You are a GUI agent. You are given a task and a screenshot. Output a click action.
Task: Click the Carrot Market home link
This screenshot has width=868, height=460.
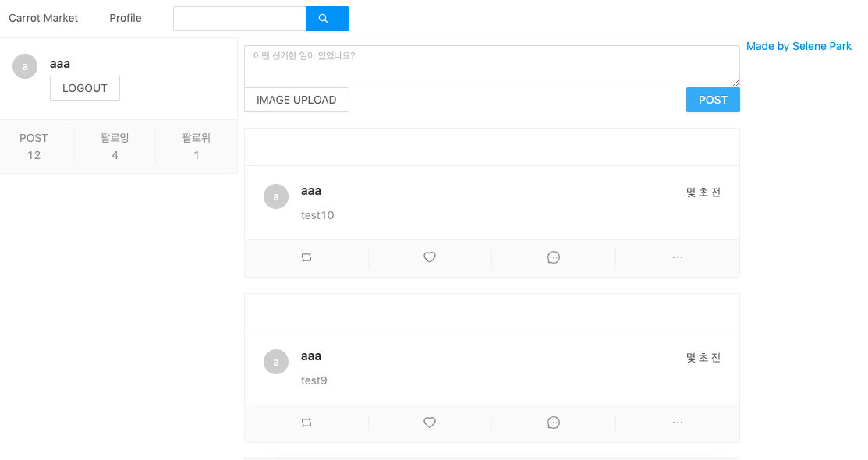43,18
